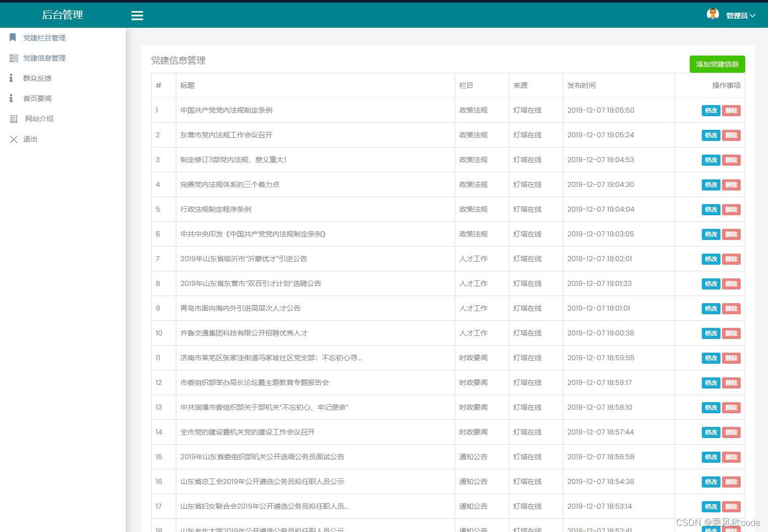Image resolution: width=768 pixels, height=532 pixels.
Task: Click document icon beside 网站介绍
Action: pyautogui.click(x=14, y=119)
